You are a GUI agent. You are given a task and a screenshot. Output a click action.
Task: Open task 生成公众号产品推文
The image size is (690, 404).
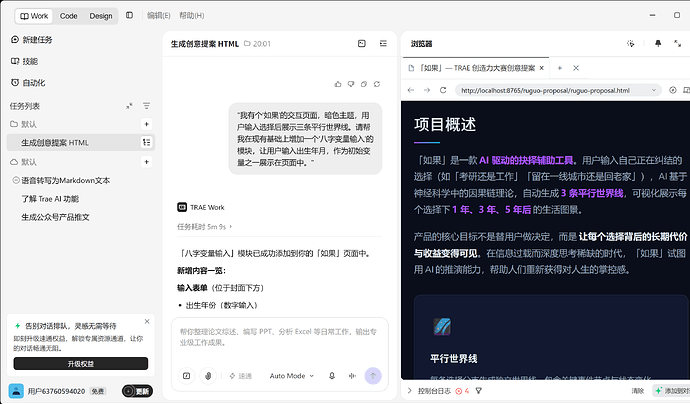tap(55, 217)
